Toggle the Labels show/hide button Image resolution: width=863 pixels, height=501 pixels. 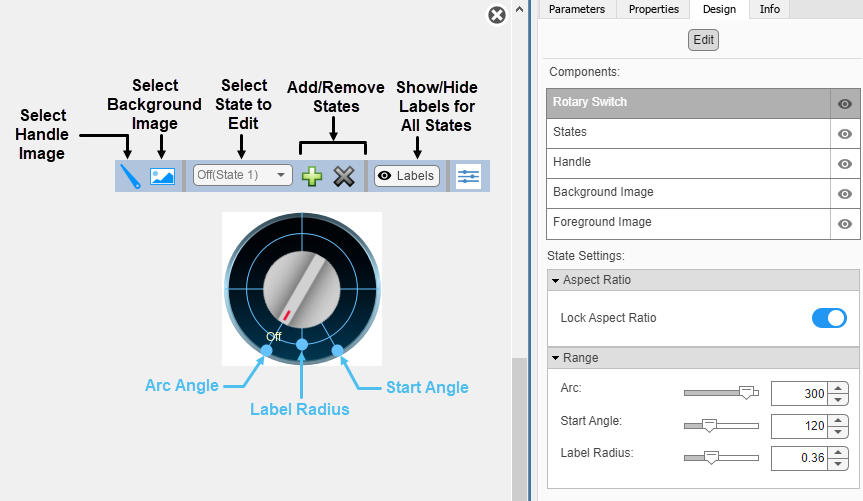[407, 176]
